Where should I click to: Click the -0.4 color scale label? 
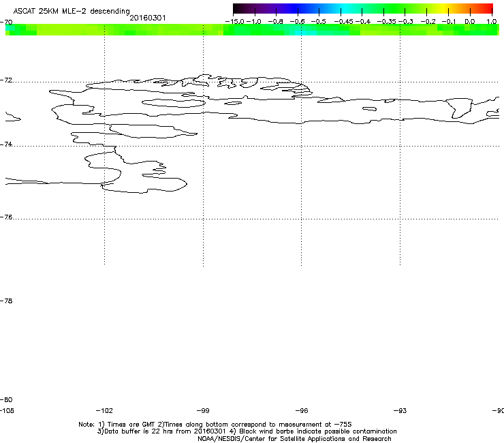(363, 22)
